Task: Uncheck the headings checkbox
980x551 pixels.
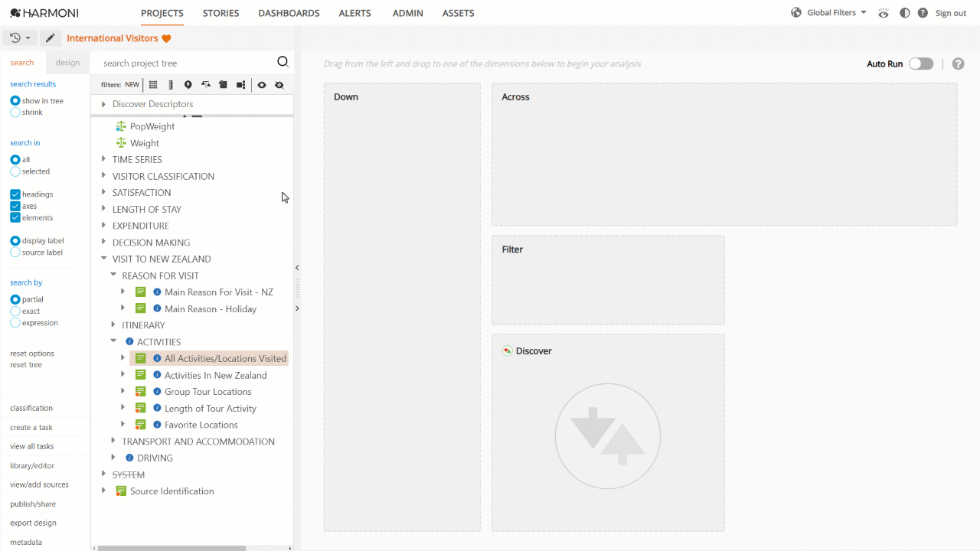Action: tap(15, 194)
